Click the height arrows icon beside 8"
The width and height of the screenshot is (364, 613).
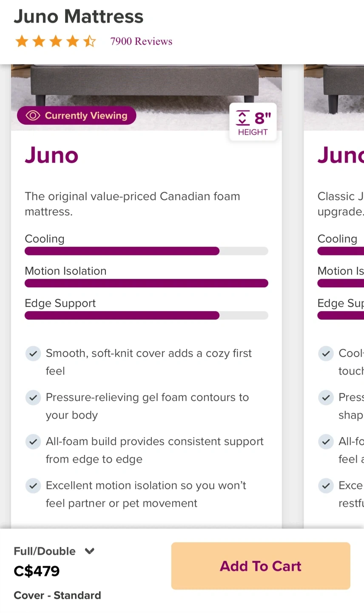(243, 117)
